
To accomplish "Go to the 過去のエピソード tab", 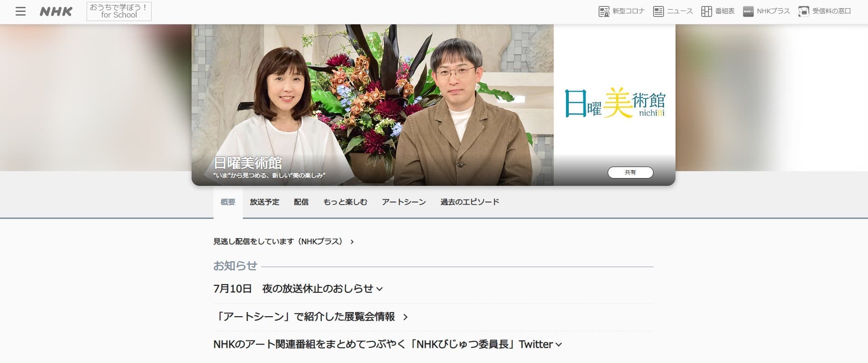I will [x=470, y=202].
